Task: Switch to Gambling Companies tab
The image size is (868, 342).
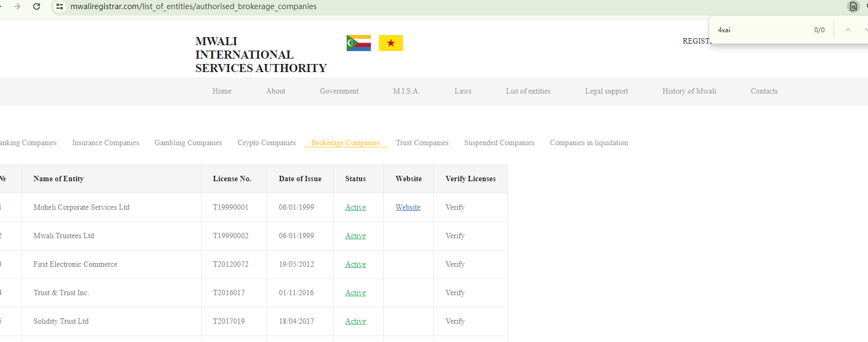Action: pos(188,143)
